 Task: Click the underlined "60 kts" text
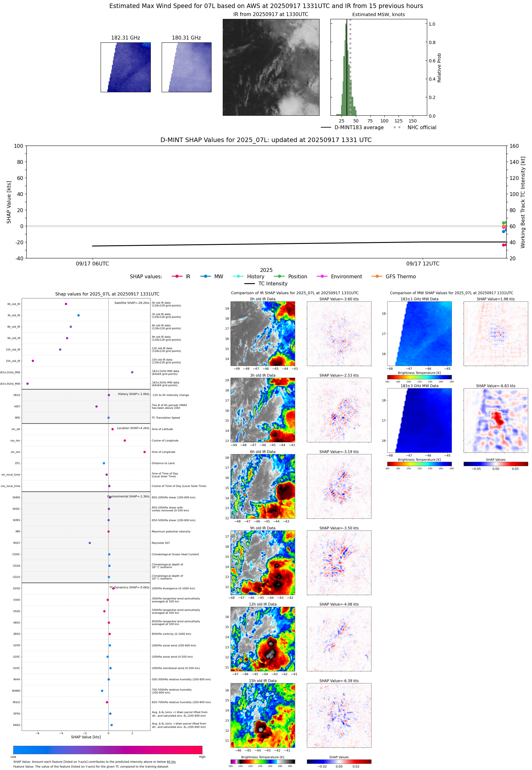pyautogui.click(x=171, y=762)
